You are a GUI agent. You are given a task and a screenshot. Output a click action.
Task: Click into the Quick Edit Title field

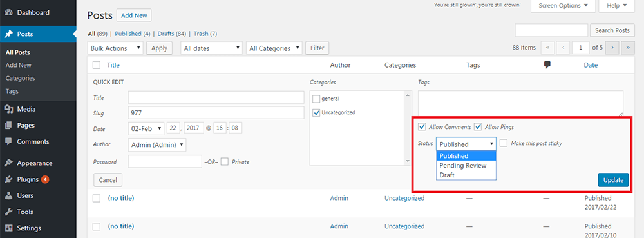click(216, 98)
